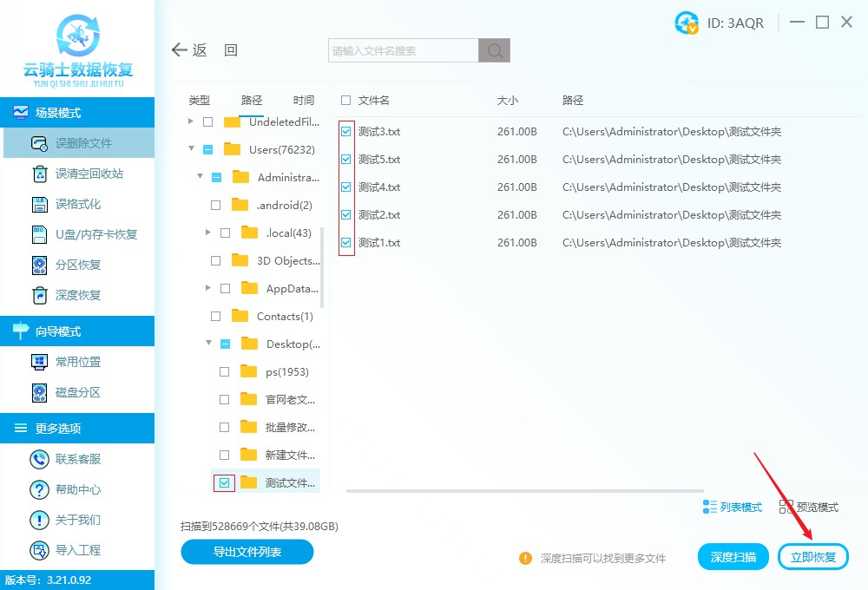This screenshot has width=868, height=590.
Task: Open 联系客服 customer service
Action: coord(40,459)
